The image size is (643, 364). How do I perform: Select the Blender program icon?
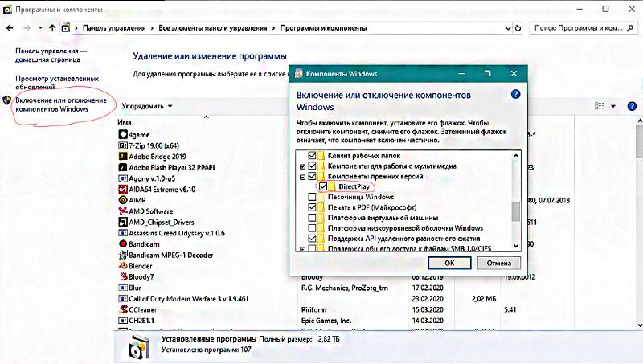(x=123, y=266)
